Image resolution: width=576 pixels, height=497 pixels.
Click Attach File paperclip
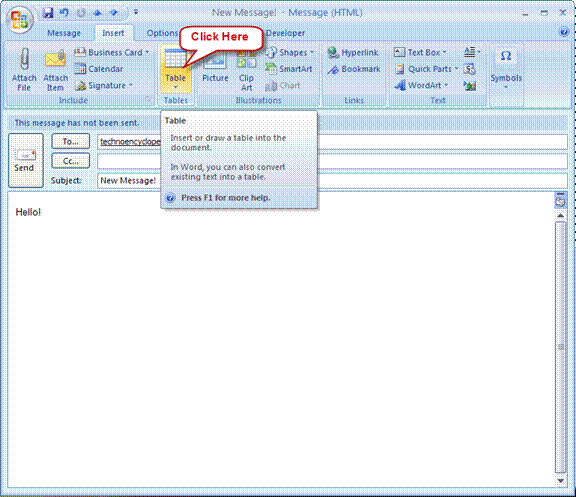[24, 69]
